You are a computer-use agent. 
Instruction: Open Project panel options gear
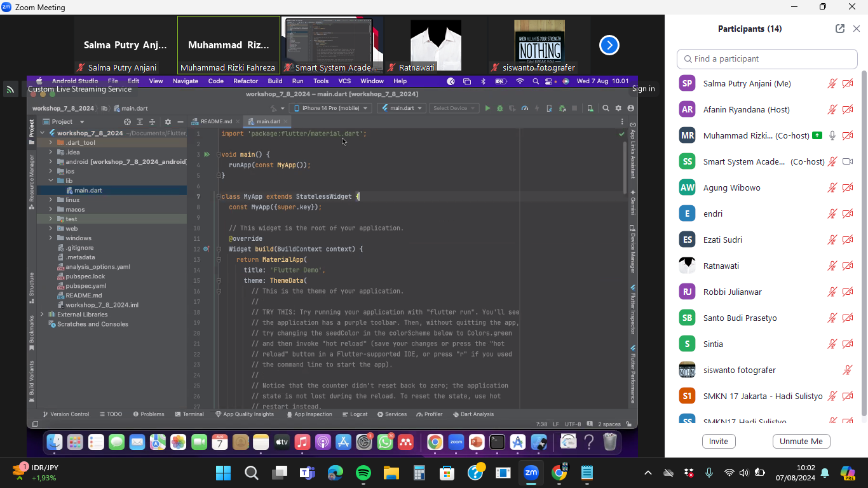(168, 121)
